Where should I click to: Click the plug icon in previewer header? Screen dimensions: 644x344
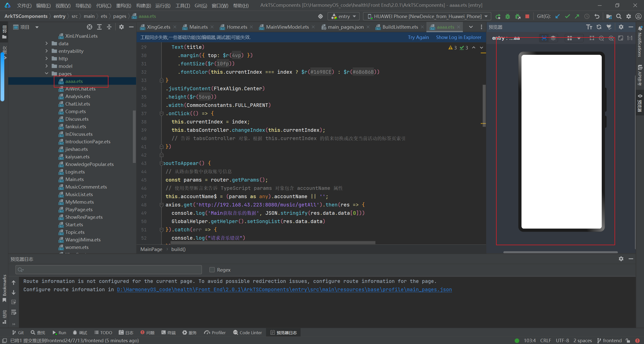[609, 27]
